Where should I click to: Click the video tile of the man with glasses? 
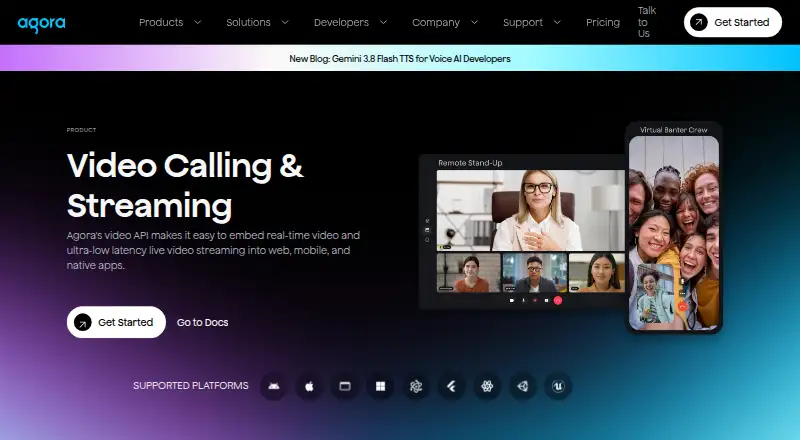(535, 273)
